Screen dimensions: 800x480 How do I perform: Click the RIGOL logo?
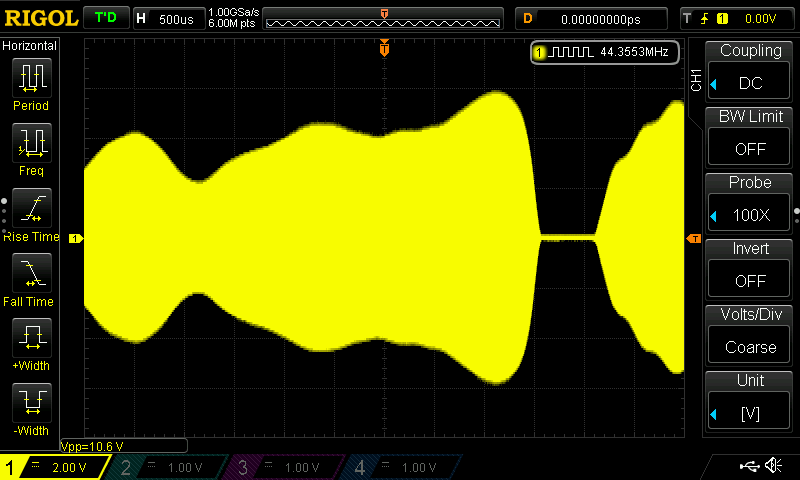tap(41, 19)
